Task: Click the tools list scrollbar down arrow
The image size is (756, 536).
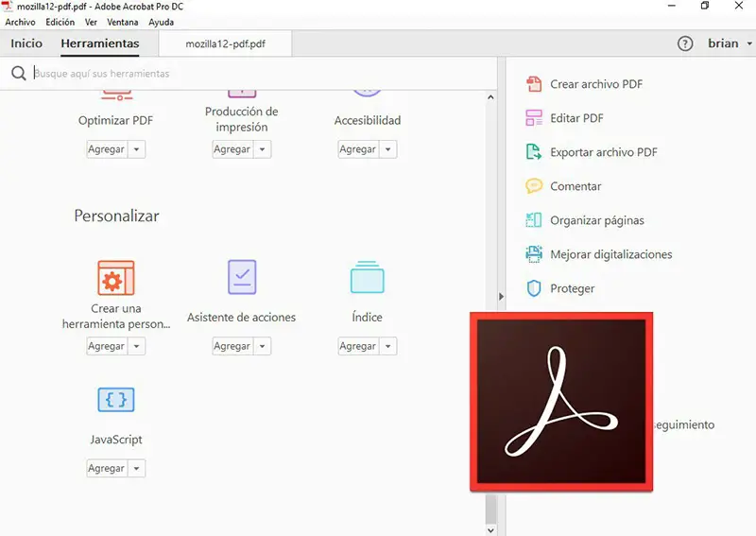Action: pos(490,530)
